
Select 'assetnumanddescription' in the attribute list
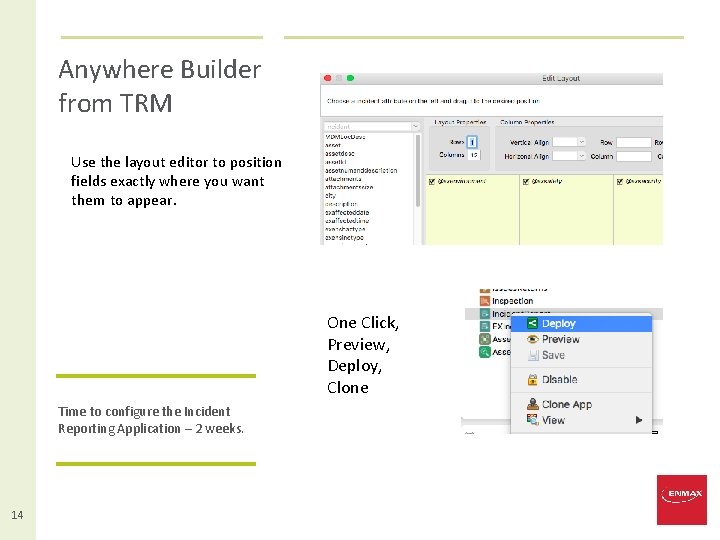[x=361, y=170]
